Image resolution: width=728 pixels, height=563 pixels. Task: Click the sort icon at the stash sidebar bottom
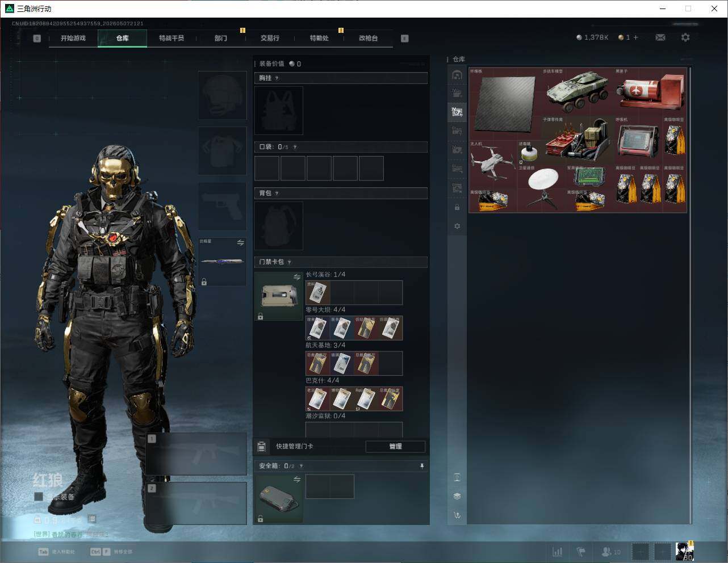[x=457, y=515]
